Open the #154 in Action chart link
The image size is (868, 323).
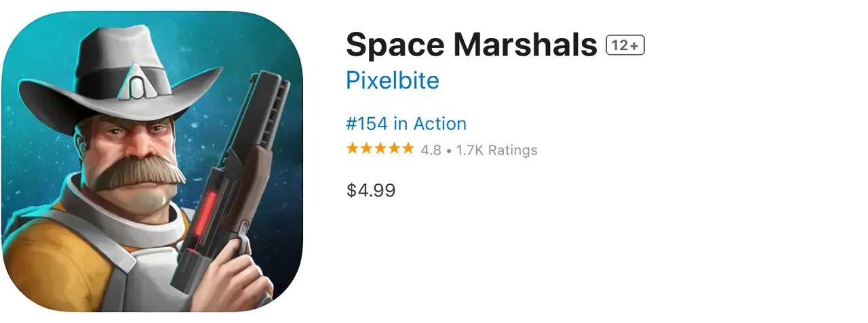click(x=406, y=124)
